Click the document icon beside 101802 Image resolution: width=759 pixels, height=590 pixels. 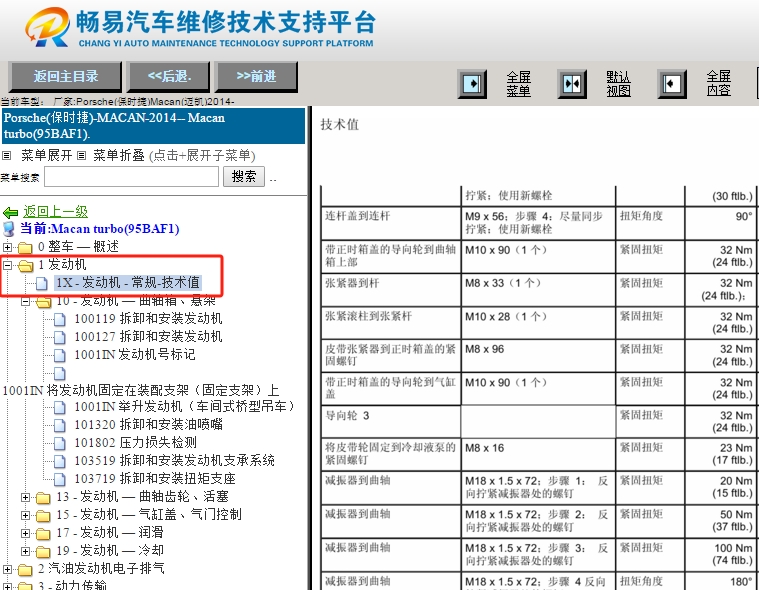[60, 443]
